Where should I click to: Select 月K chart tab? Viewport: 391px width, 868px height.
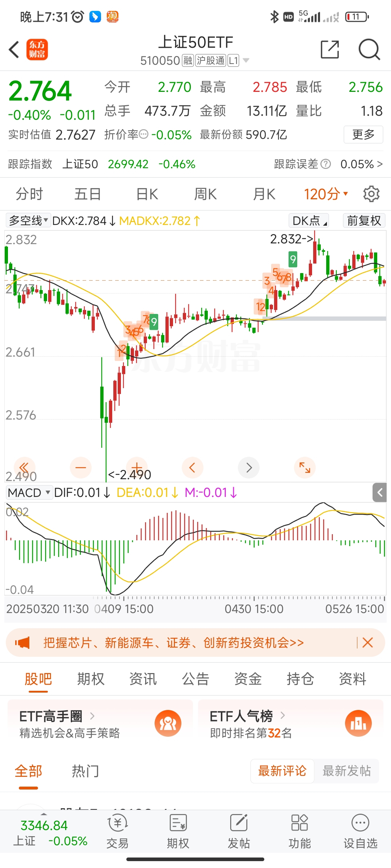[264, 194]
